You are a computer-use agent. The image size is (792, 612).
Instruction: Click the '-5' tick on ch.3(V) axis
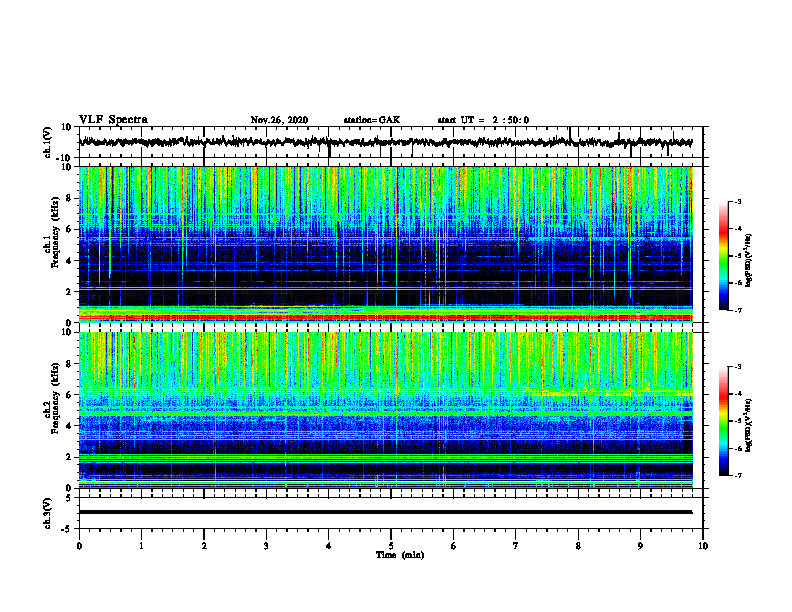coord(68,528)
